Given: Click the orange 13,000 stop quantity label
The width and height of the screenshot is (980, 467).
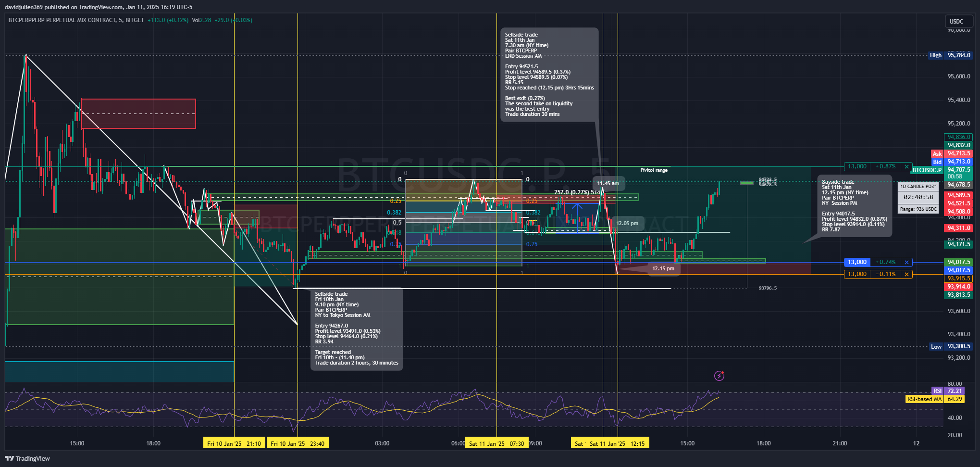Looking at the screenshot, I should point(857,274).
